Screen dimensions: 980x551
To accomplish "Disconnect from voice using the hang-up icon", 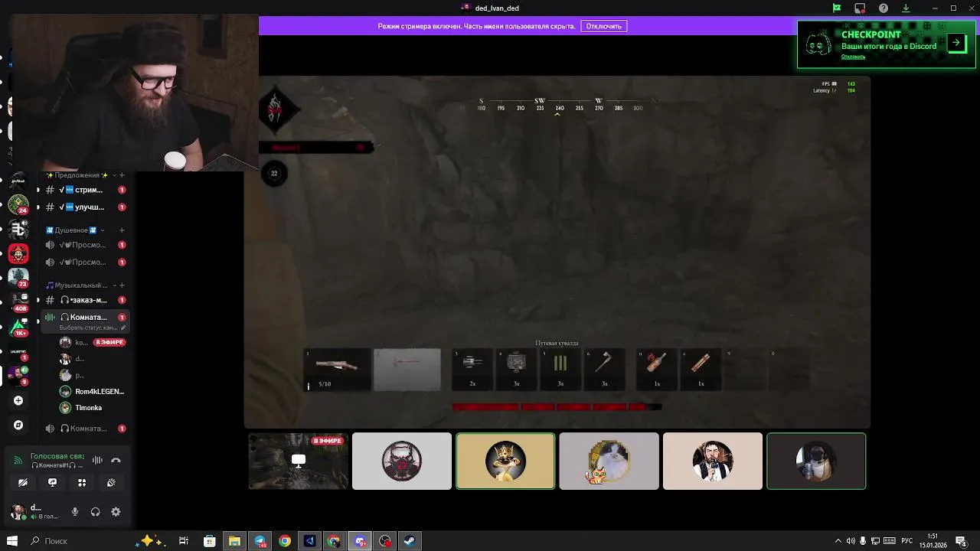I will [x=116, y=460].
